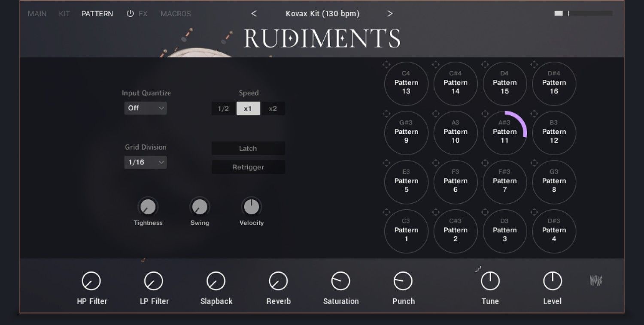This screenshot has width=644, height=325.
Task: Click the MIDI drag icon above the Pattern 16 pad
Action: tap(535, 64)
